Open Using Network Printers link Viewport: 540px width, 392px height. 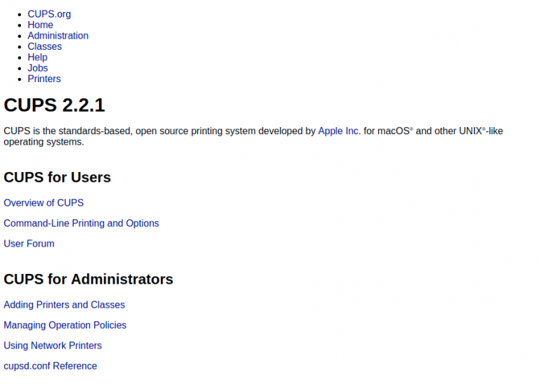pyautogui.click(x=53, y=346)
